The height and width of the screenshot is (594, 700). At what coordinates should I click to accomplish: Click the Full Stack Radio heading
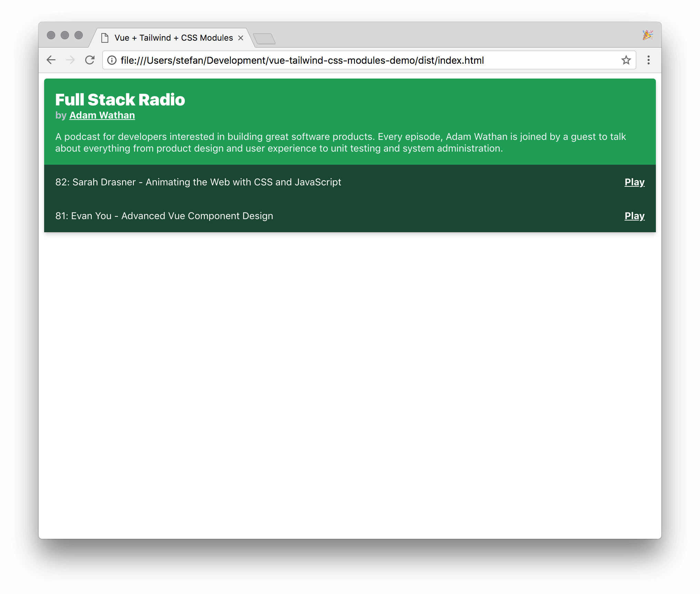(120, 100)
